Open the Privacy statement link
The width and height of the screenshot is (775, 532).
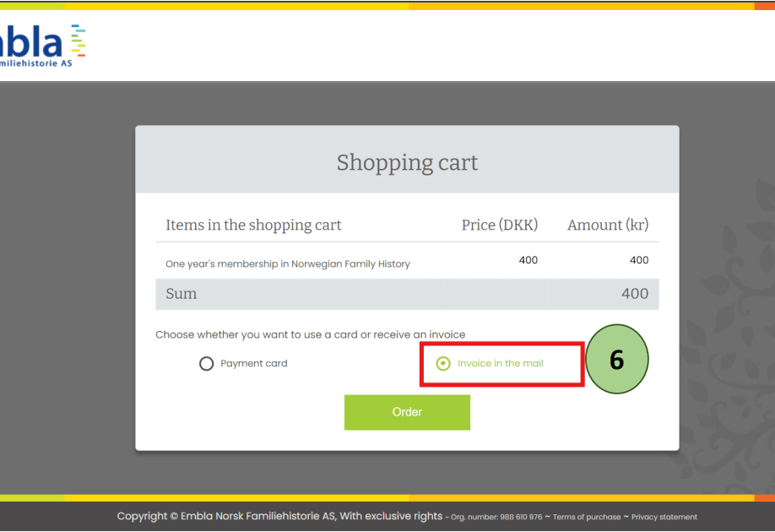(x=664, y=517)
